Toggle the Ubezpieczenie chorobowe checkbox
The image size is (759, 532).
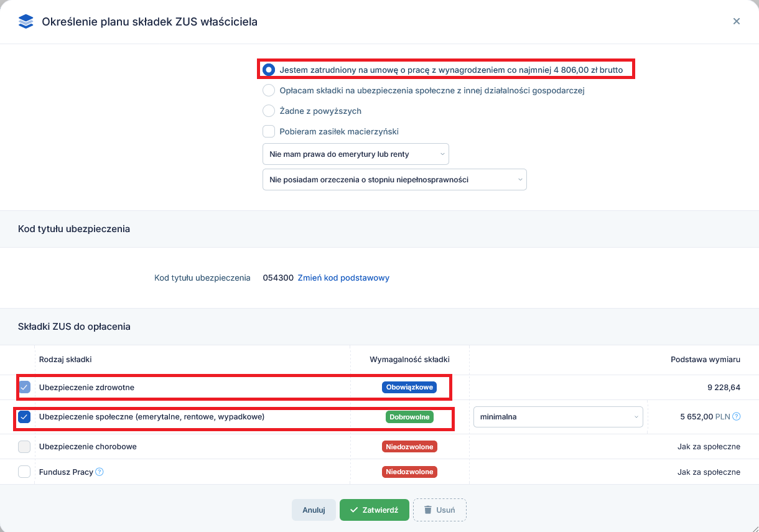click(x=24, y=446)
